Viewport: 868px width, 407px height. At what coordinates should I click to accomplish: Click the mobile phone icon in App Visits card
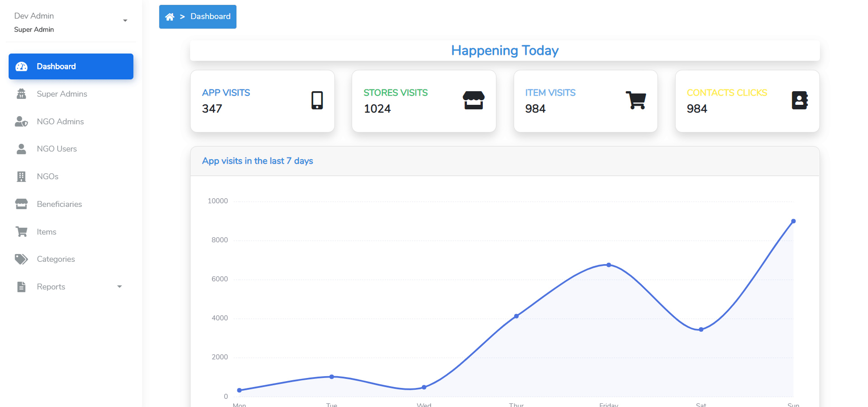pos(317,100)
